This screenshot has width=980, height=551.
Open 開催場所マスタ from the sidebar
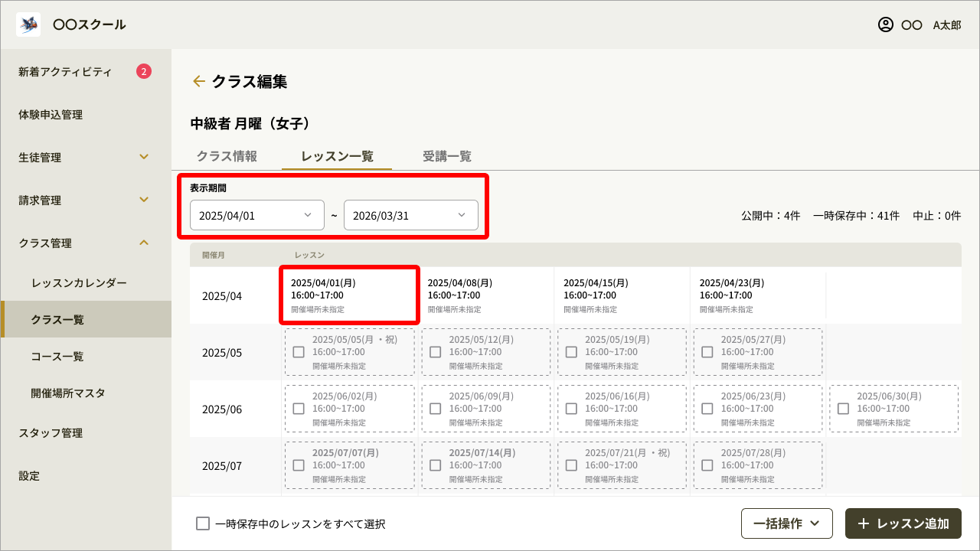click(68, 393)
